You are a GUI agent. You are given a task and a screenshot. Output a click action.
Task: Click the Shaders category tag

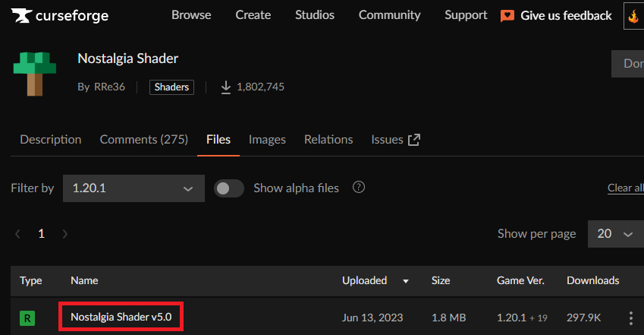(x=171, y=87)
